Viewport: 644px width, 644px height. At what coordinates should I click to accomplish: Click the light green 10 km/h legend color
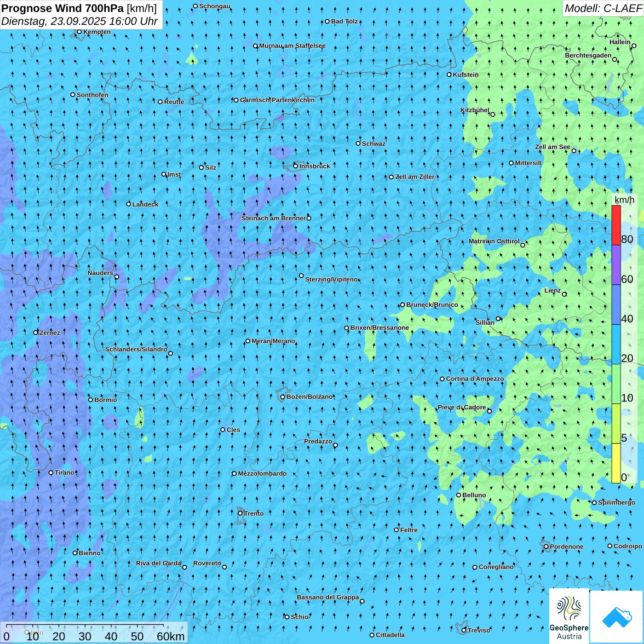pyautogui.click(x=616, y=384)
